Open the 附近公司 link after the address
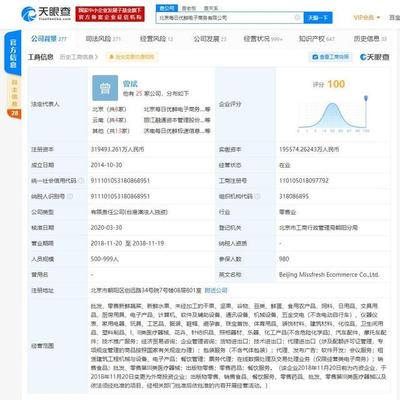 tap(216, 290)
